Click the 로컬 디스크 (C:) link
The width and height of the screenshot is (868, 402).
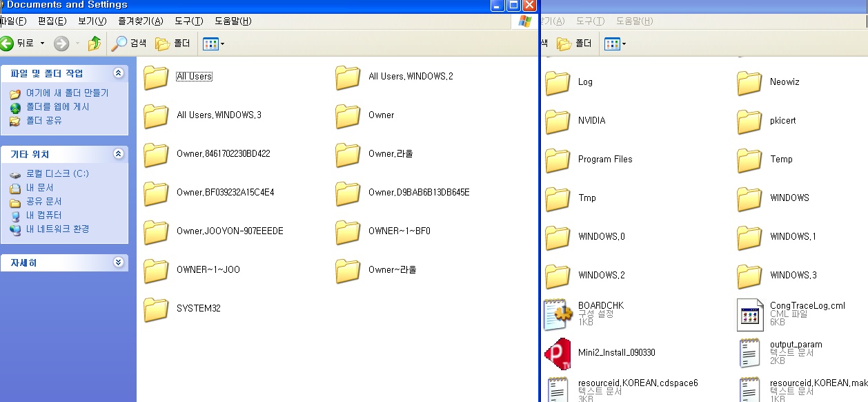point(57,174)
